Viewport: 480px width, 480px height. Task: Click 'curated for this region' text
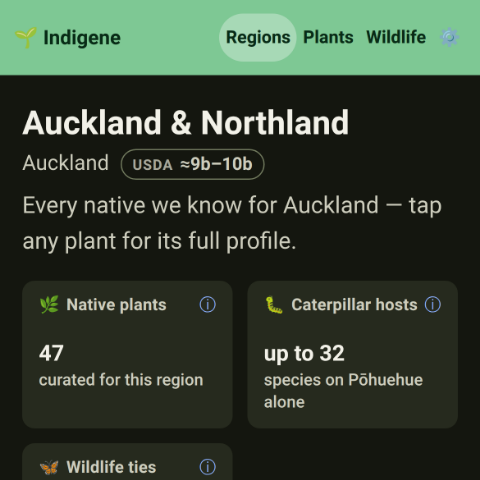[x=121, y=380]
